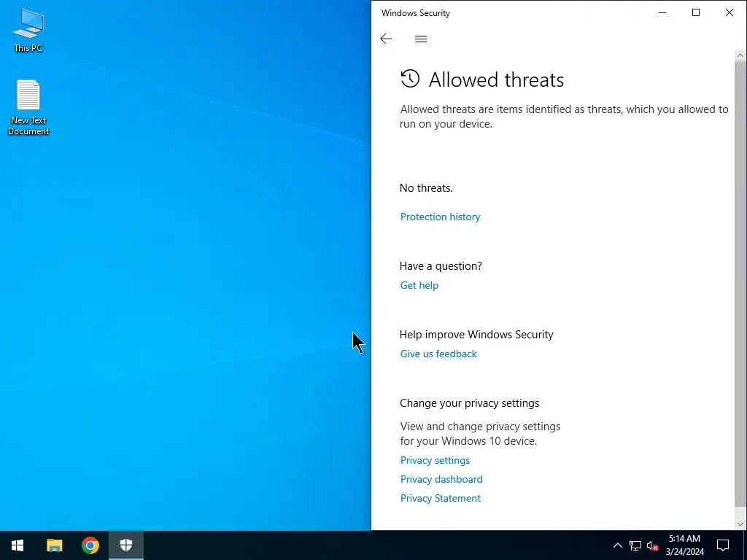Click the Windows Security shield taskbar icon
This screenshot has height=560, width=747.
tap(125, 545)
